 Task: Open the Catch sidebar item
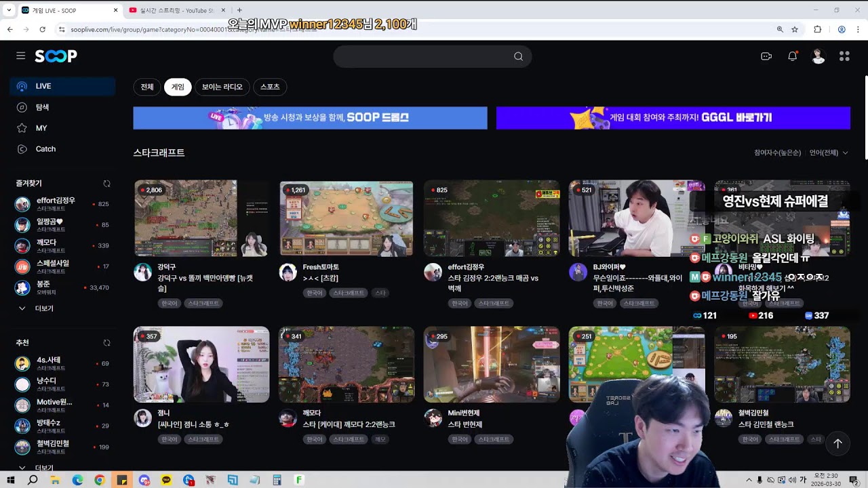coord(62,149)
